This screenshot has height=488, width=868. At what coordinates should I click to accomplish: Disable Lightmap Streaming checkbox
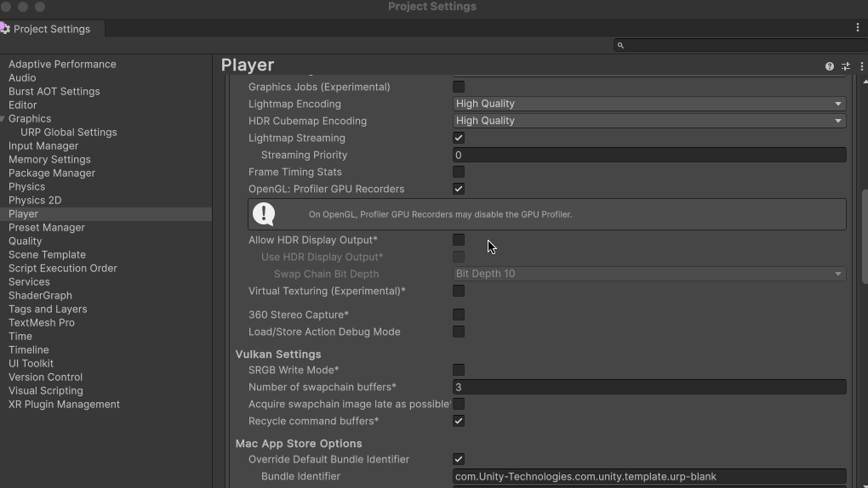coord(459,138)
